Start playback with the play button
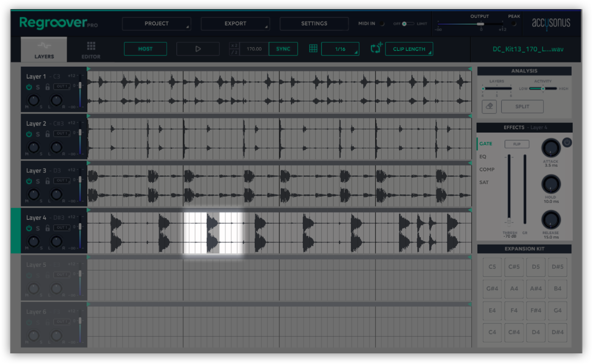Screen dimensions: 592x364 point(198,49)
